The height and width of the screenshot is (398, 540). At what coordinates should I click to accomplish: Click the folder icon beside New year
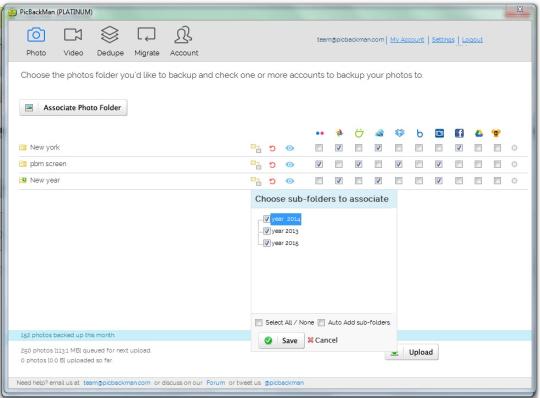tap(23, 180)
